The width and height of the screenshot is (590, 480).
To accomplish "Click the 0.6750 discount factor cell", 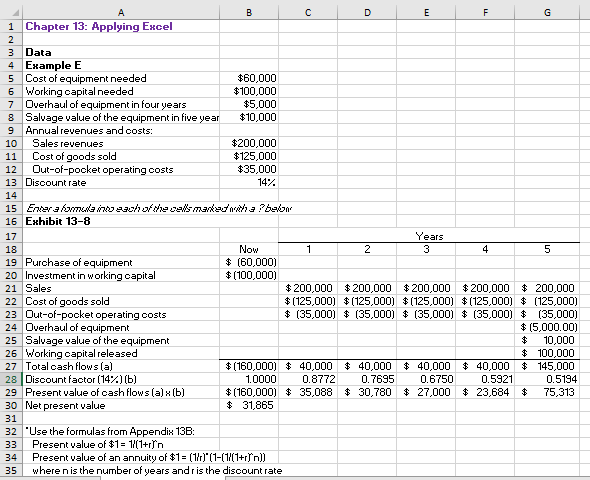I will (x=426, y=379).
